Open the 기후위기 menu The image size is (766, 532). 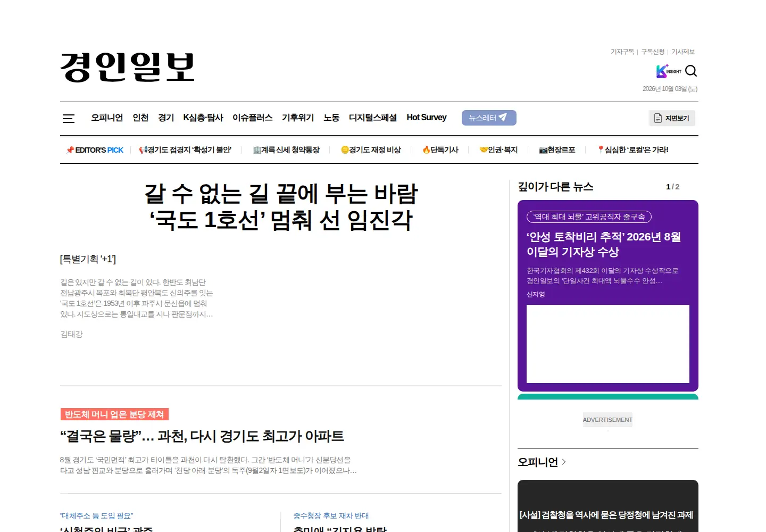298,118
